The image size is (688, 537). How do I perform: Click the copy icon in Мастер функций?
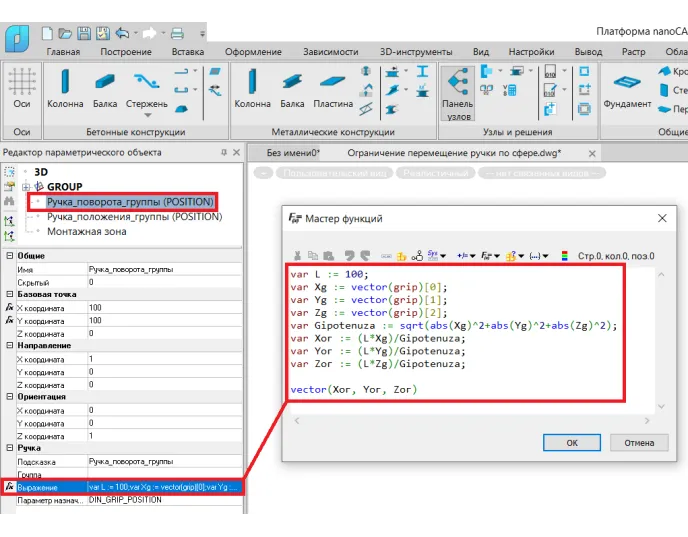(313, 256)
